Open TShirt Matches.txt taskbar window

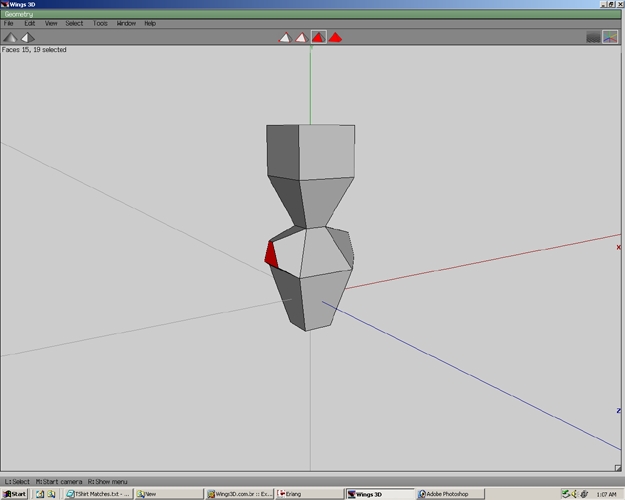pos(98,494)
